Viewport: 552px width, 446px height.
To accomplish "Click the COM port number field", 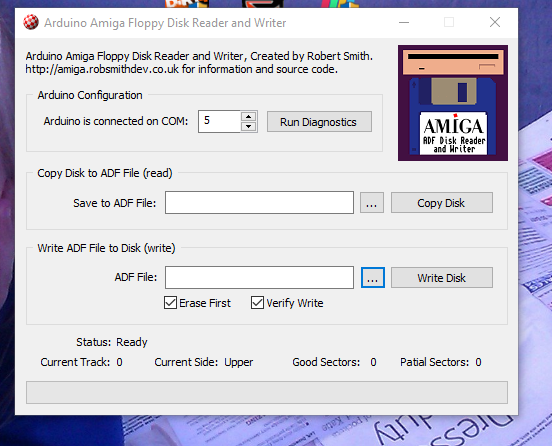I will [220, 121].
